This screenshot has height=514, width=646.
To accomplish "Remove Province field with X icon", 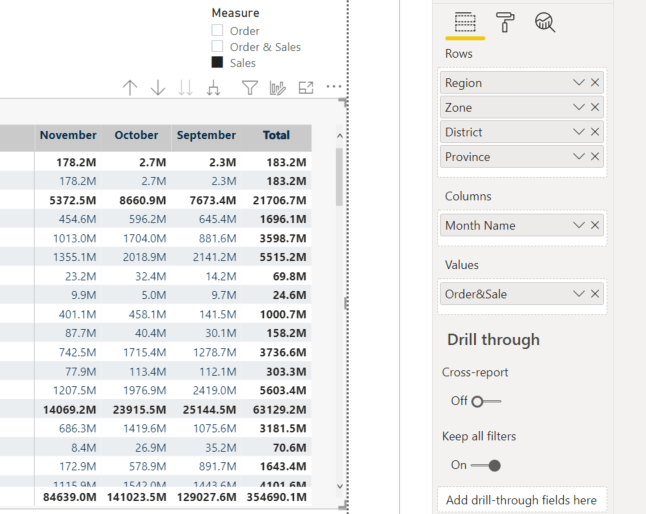I will pos(595,157).
